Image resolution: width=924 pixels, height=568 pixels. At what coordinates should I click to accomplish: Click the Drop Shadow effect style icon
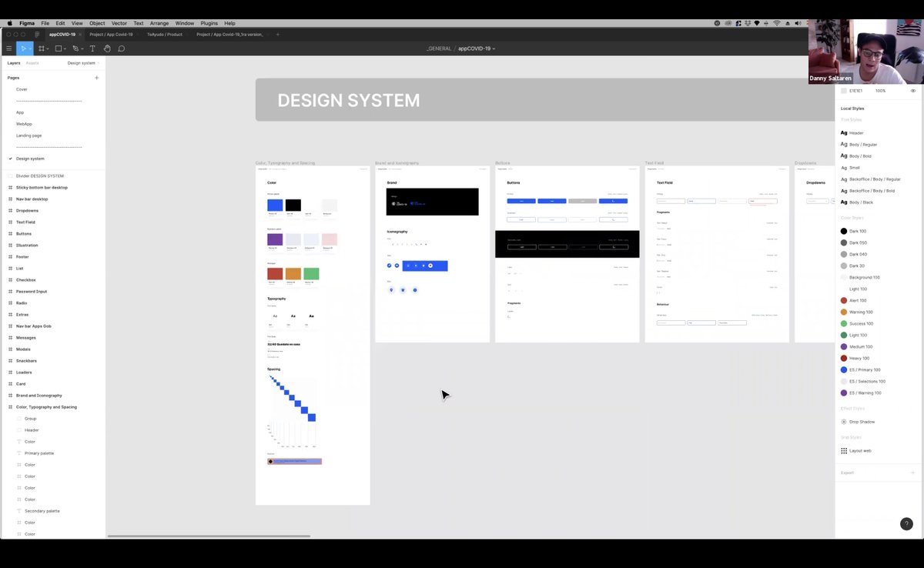pyautogui.click(x=844, y=422)
